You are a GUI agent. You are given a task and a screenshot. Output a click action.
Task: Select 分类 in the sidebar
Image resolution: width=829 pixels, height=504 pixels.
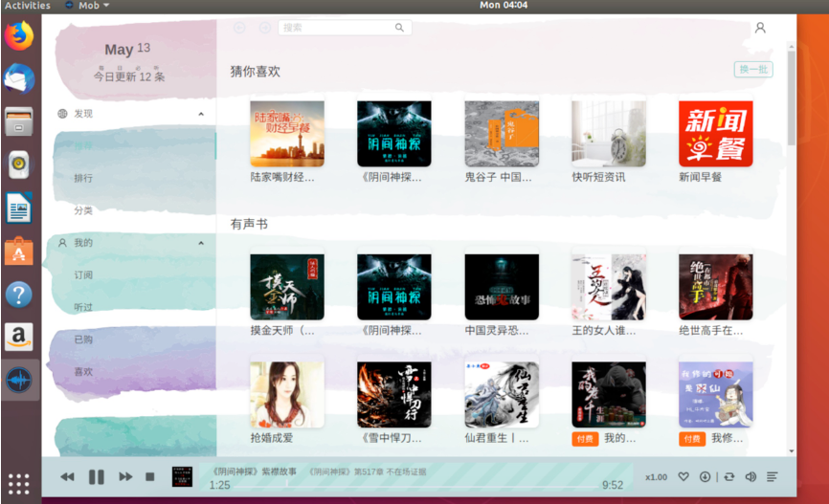pos(83,210)
